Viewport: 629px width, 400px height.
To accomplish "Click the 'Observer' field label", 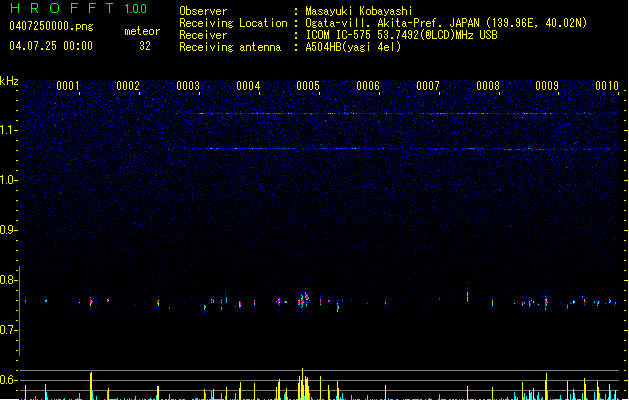I will (x=203, y=11).
